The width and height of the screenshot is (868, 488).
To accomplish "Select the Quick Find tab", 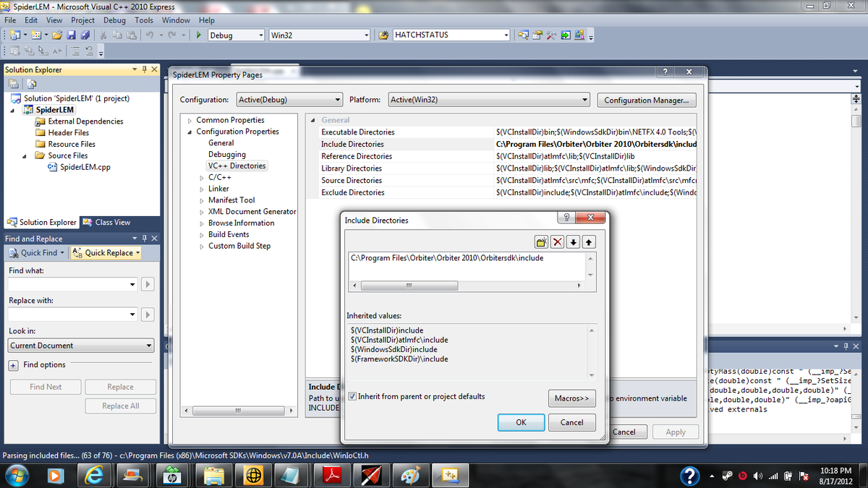I will pos(37,252).
